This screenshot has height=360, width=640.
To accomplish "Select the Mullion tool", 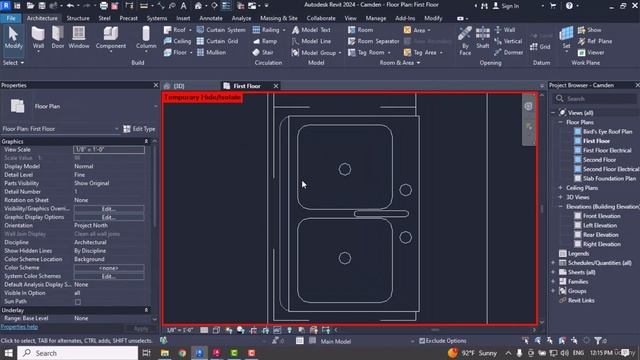I will click(211, 53).
